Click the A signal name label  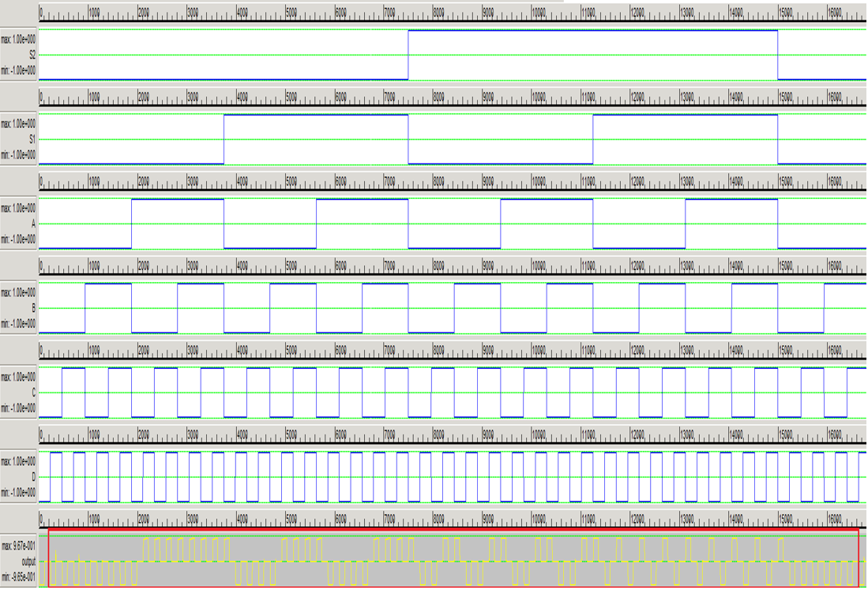(32, 224)
